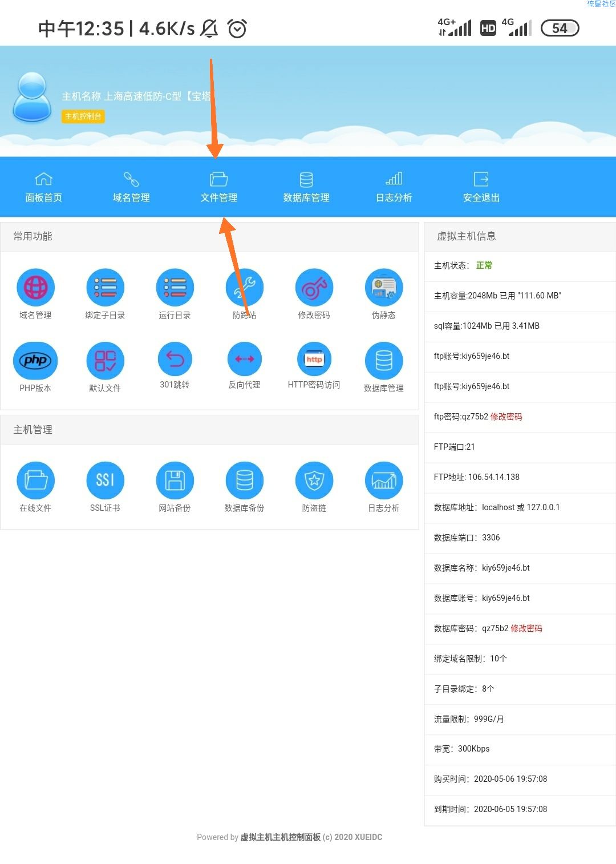Select the PHP版本 icon
Image resolution: width=616 pixels, height=864 pixels.
coord(35,361)
